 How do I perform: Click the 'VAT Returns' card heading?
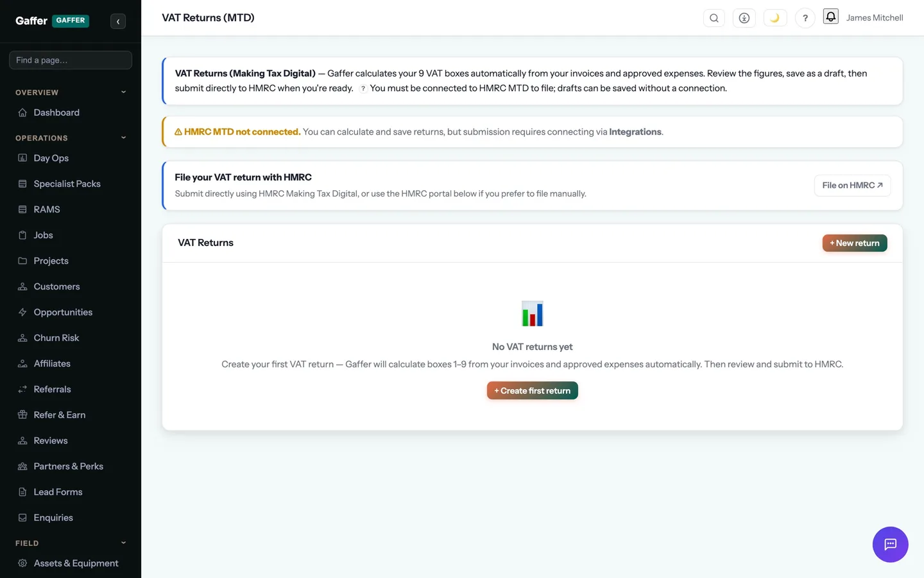pos(205,243)
